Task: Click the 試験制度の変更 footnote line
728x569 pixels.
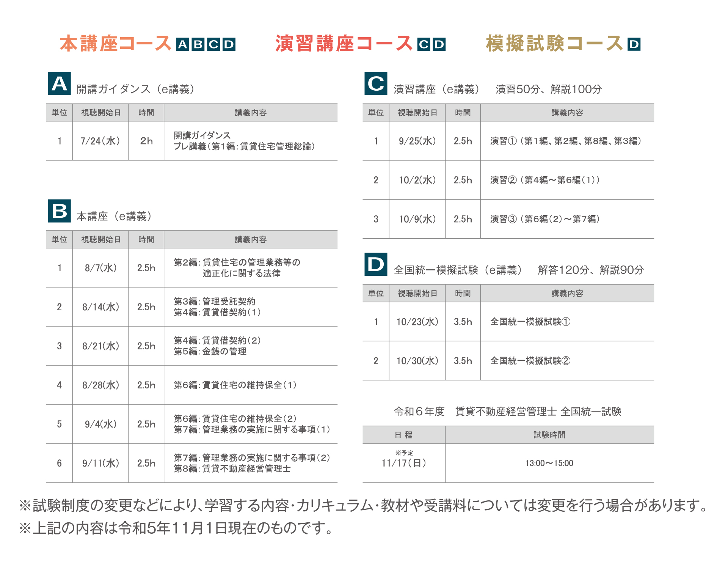Action: coord(363,505)
